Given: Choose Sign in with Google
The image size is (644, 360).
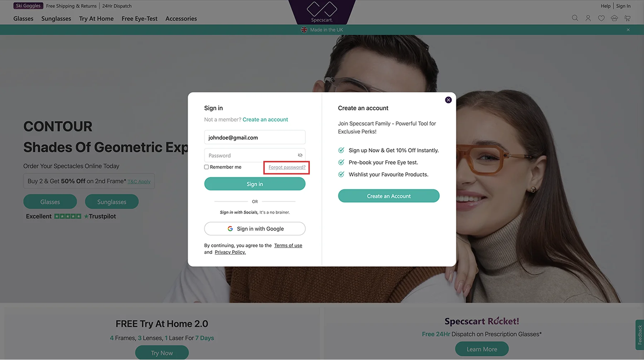Looking at the screenshot, I should coord(255,229).
